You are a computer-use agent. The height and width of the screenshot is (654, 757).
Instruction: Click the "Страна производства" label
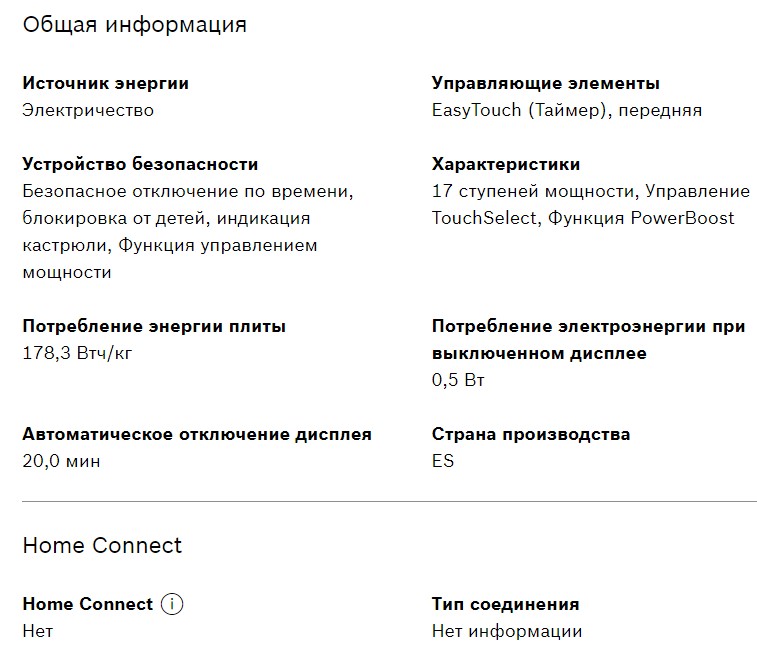[x=530, y=434]
